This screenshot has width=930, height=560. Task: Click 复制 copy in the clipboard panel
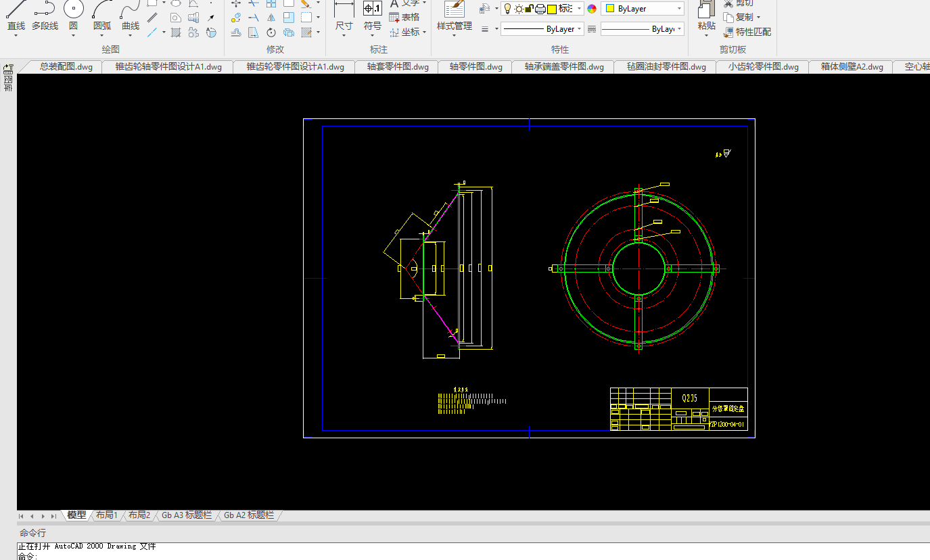point(738,17)
